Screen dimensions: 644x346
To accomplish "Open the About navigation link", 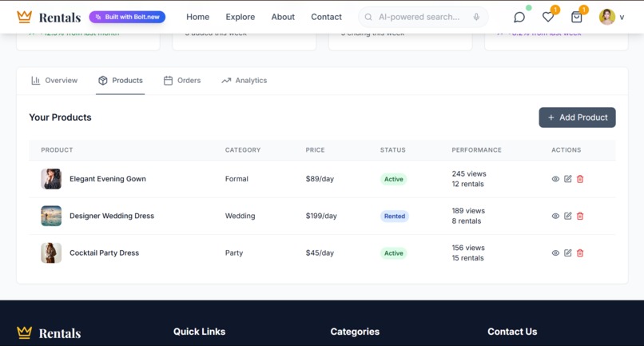I will [x=283, y=17].
